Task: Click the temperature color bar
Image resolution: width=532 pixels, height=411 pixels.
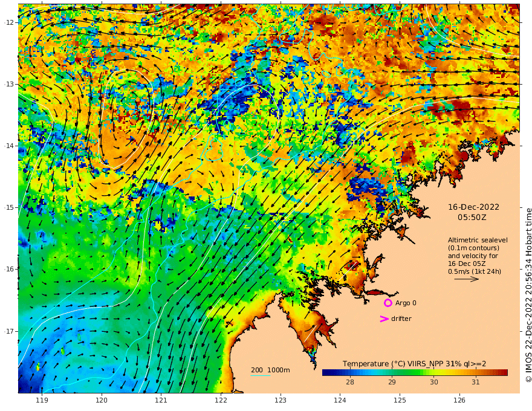Action: (x=415, y=373)
